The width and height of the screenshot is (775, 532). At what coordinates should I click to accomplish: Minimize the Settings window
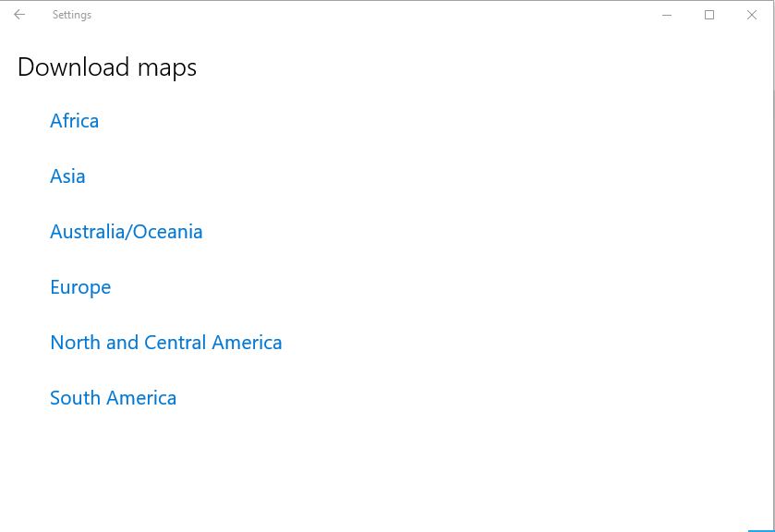point(666,15)
